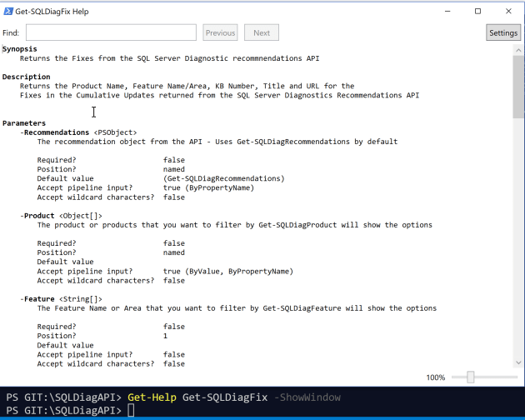Click 'The product or products that you want' line
This screenshot has height=420, width=525.
(235, 225)
